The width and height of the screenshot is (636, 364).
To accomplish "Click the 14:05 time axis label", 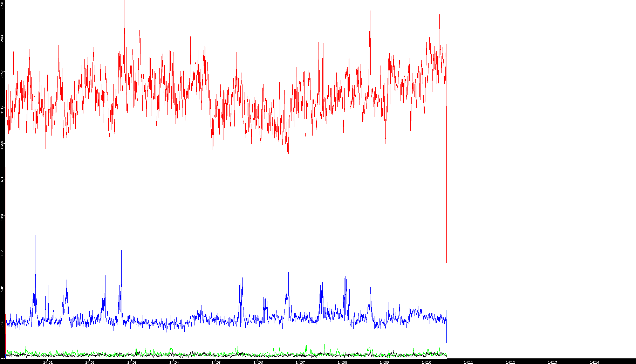I will [216, 362].
